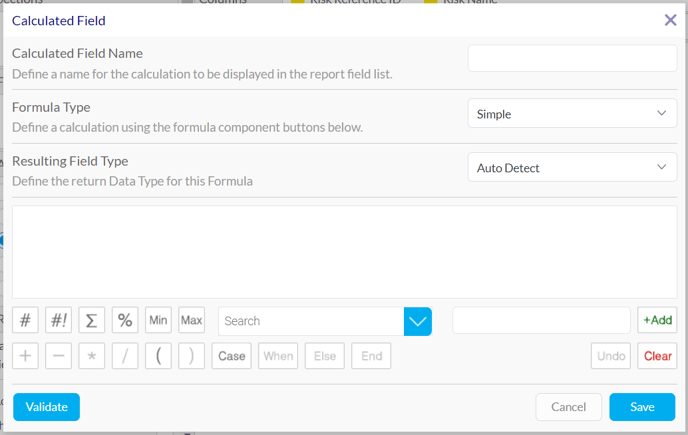The width and height of the screenshot is (688, 435).
Task: Clear the formula with Clear button
Action: pyautogui.click(x=657, y=356)
